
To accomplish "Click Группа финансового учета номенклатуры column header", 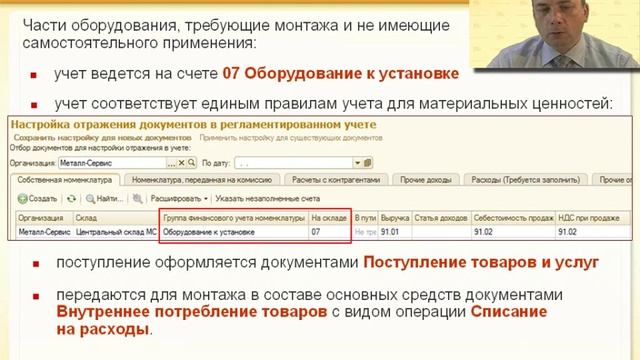I will (234, 218).
